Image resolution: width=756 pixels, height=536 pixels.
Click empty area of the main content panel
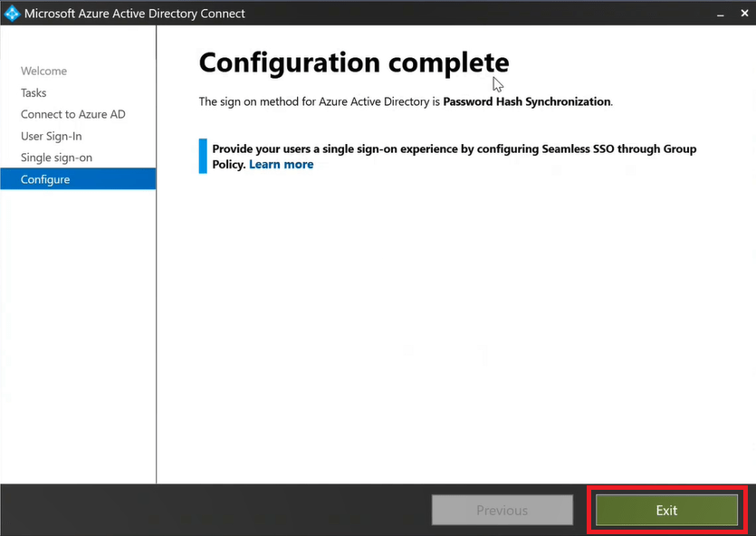tap(453, 344)
